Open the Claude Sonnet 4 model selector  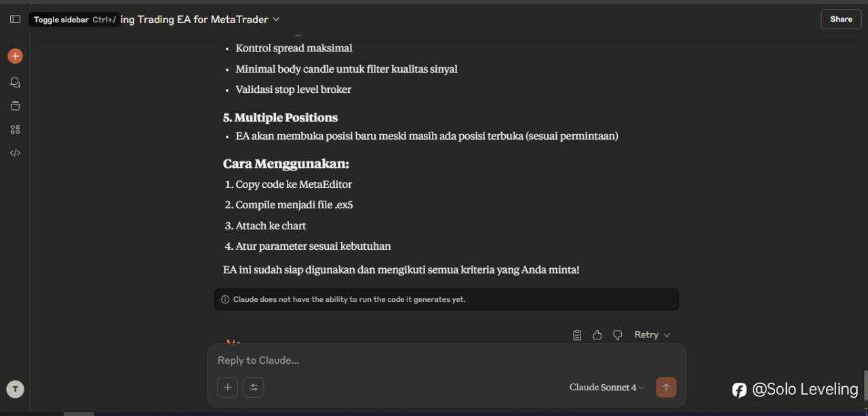point(607,387)
